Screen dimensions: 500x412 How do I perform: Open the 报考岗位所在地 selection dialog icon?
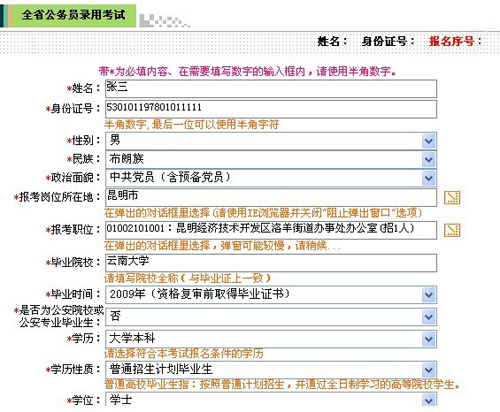452,197
